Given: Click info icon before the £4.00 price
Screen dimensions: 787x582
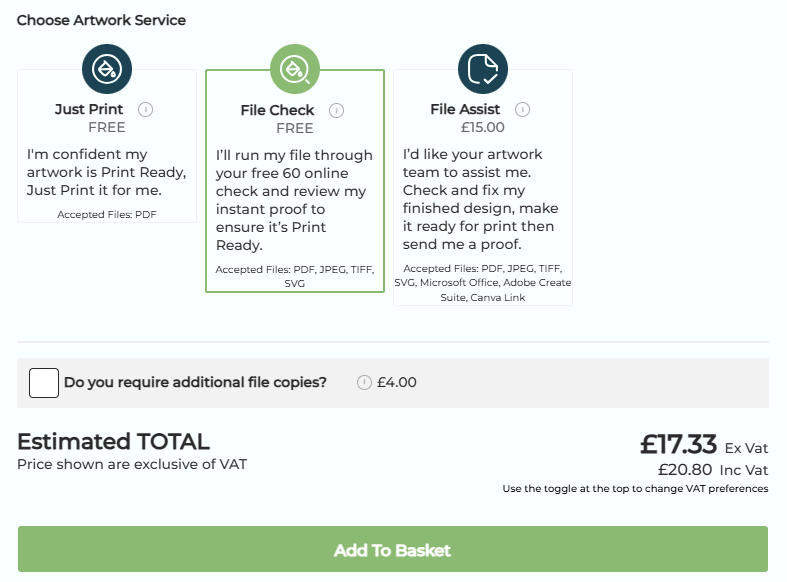Looking at the screenshot, I should 365,382.
